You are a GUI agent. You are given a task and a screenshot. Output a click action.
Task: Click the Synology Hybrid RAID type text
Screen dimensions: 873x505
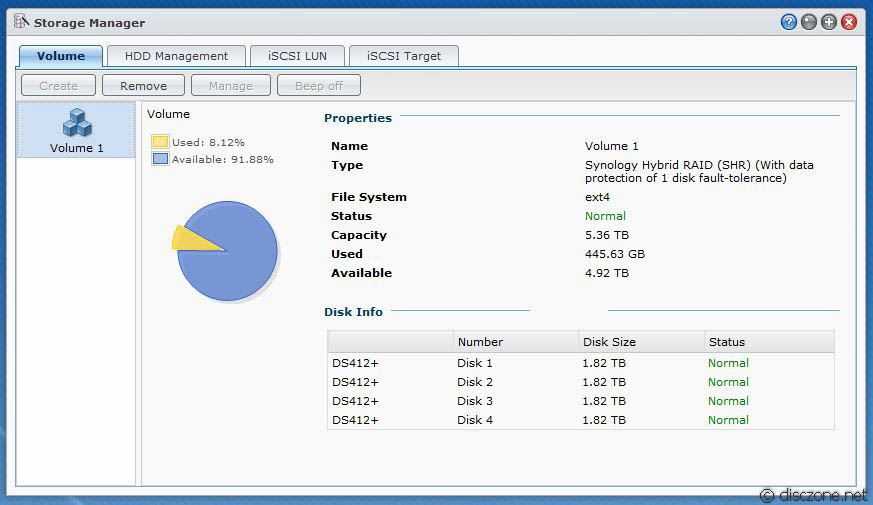pyautogui.click(x=699, y=171)
